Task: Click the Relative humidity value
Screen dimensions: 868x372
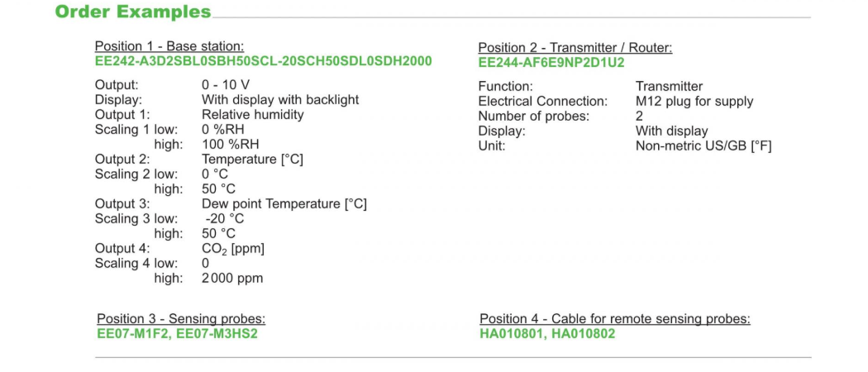Action: 253,115
